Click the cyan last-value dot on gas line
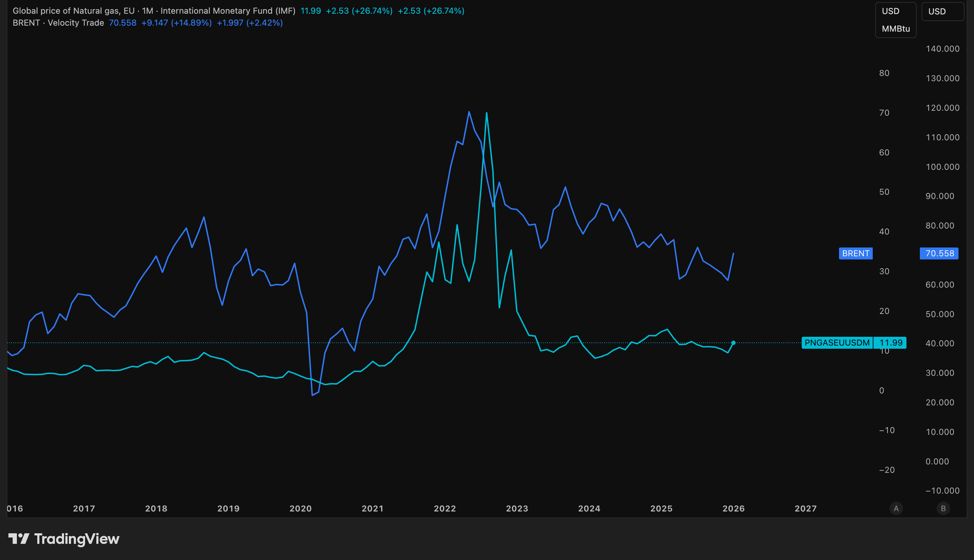 (733, 343)
